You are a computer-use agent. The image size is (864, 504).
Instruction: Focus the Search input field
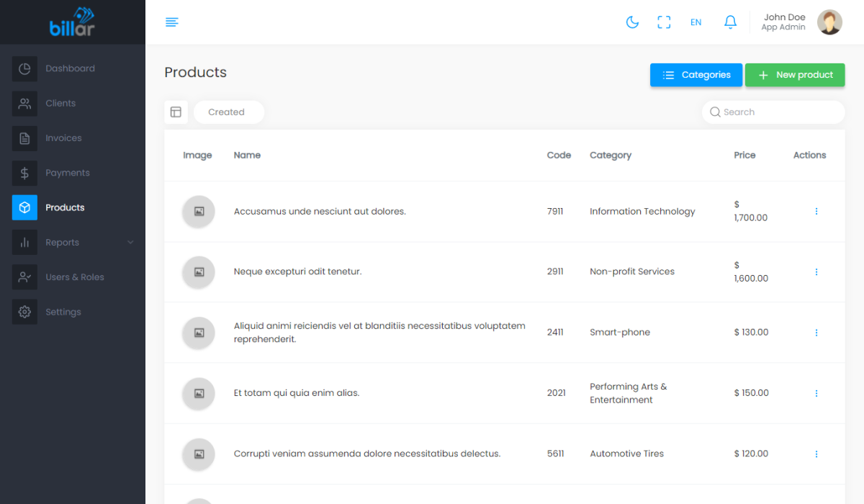pos(778,112)
